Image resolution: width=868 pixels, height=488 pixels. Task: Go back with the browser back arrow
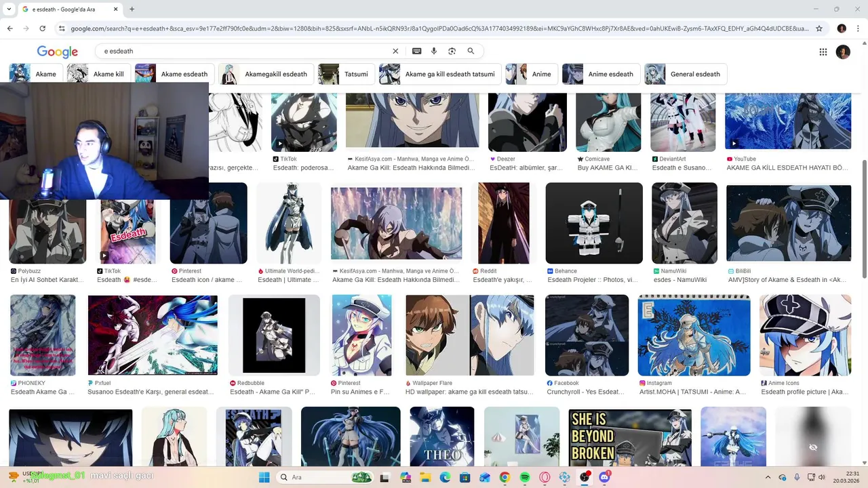10,28
